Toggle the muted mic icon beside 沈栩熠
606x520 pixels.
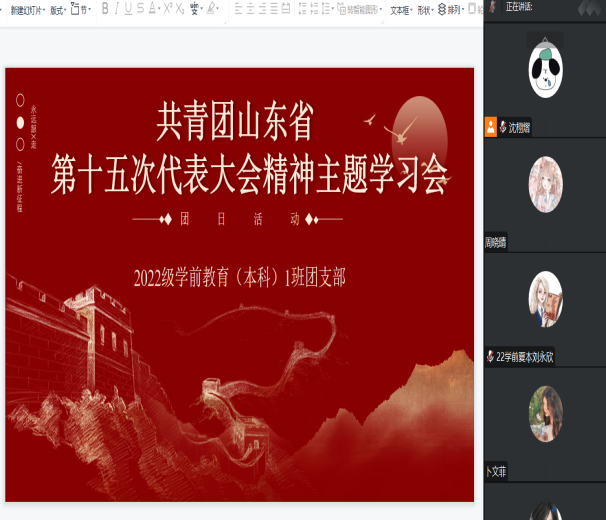click(503, 127)
